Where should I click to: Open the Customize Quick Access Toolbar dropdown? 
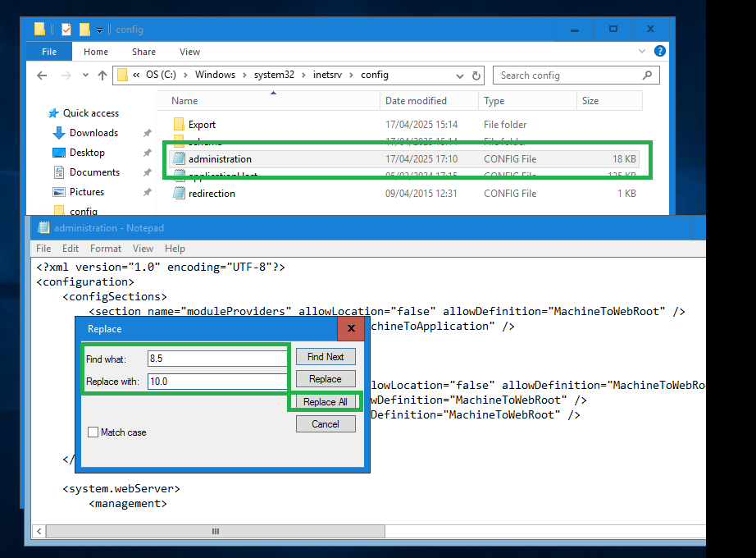point(99,30)
